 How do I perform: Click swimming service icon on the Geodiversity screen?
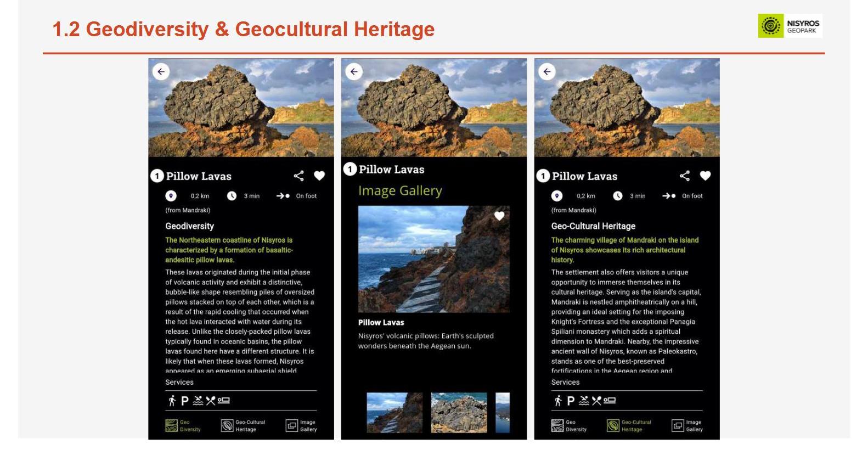coord(198,401)
